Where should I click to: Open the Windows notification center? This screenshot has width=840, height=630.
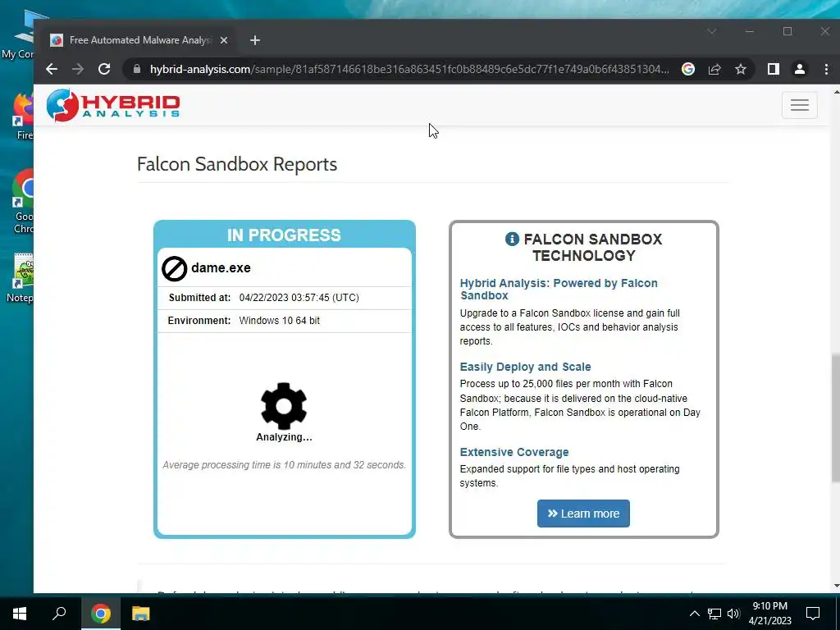813,614
